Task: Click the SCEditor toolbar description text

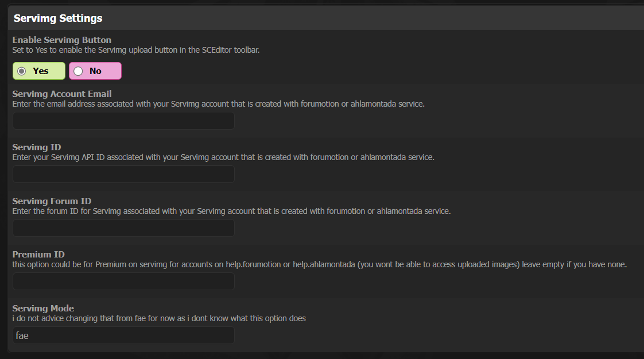Action: tap(136, 50)
